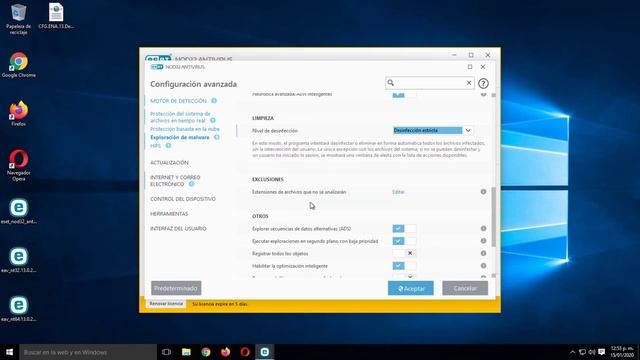Image resolution: width=640 pixels, height=360 pixels.
Task: Show info for Ejecutar exploraciones en segundo plano
Action: click(x=483, y=241)
